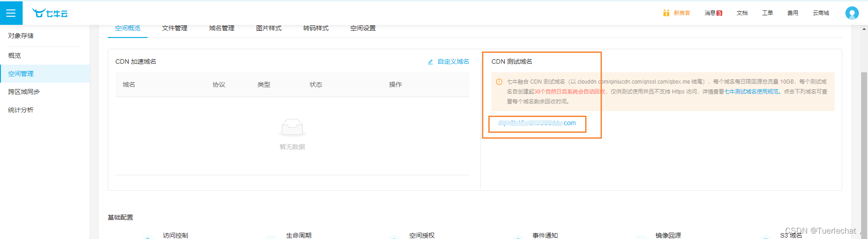
Task: Go to the 空间设置 tab
Action: (x=363, y=28)
